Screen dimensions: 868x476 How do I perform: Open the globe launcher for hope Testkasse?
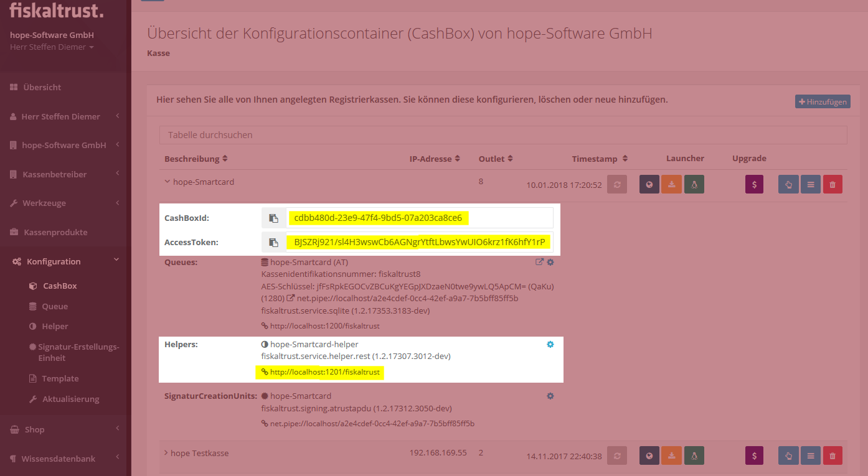[x=649, y=456]
